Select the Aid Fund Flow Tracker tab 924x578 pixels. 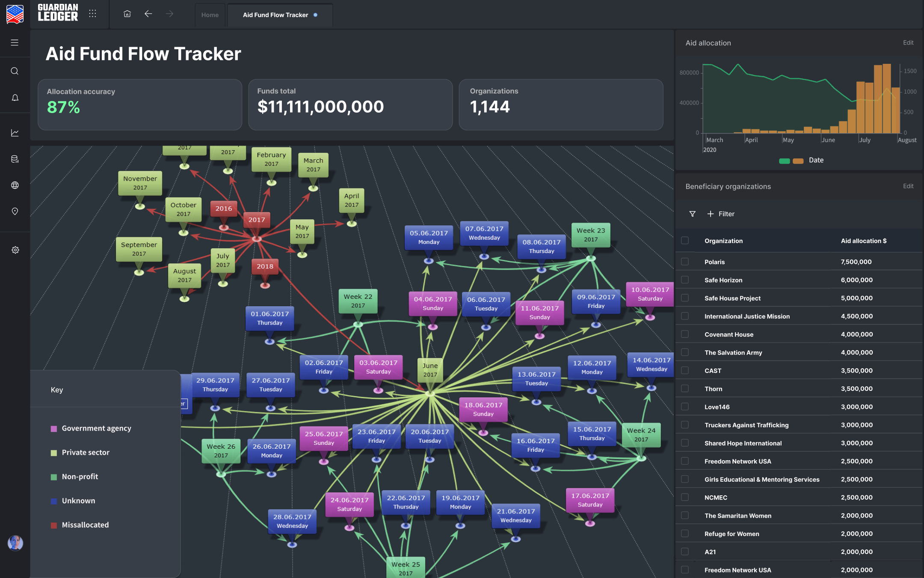coord(280,15)
